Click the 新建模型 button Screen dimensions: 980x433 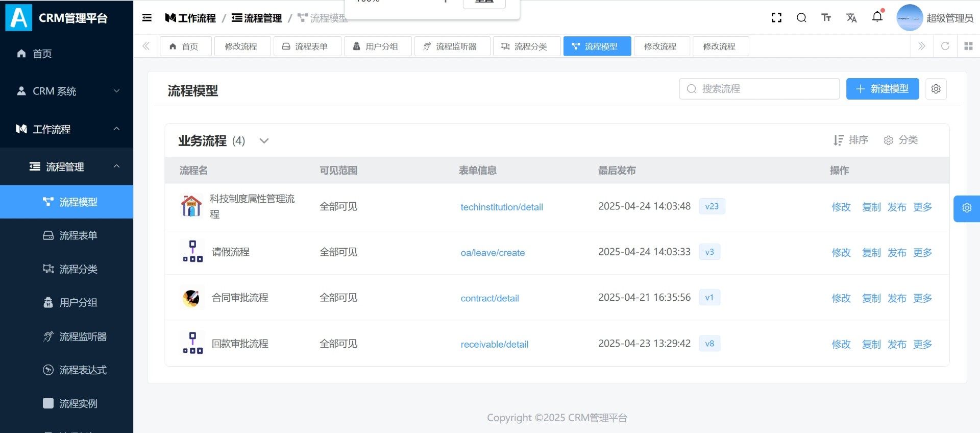coord(882,89)
